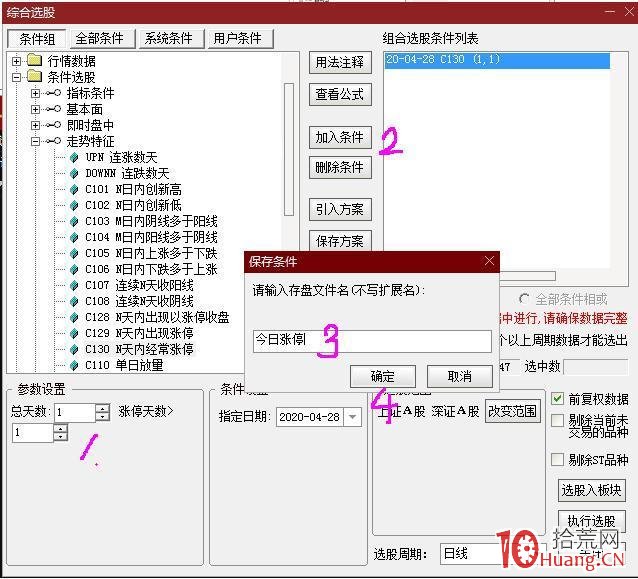This screenshot has height=579, width=638.
Task: Open the 指定日期 date dropdown
Action: [x=352, y=417]
